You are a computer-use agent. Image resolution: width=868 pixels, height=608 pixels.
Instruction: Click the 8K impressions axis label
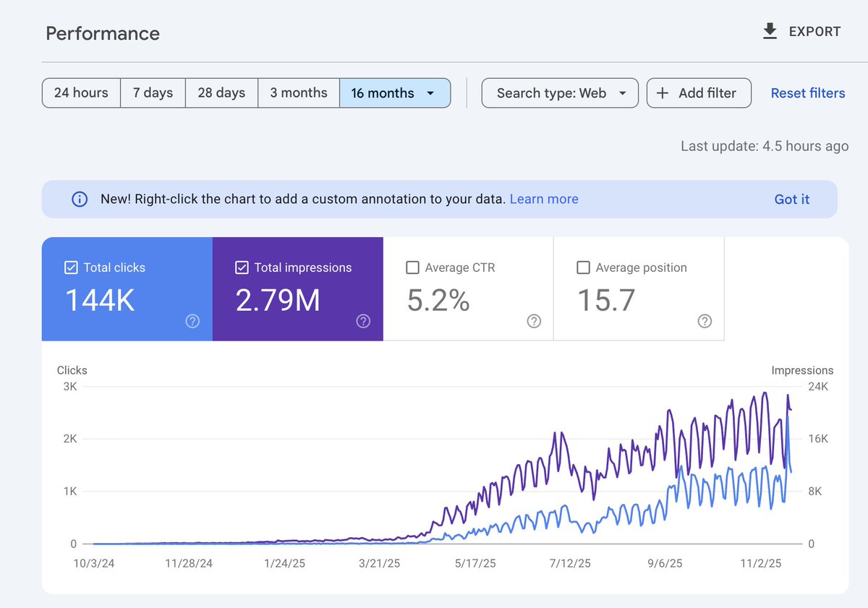click(x=815, y=492)
